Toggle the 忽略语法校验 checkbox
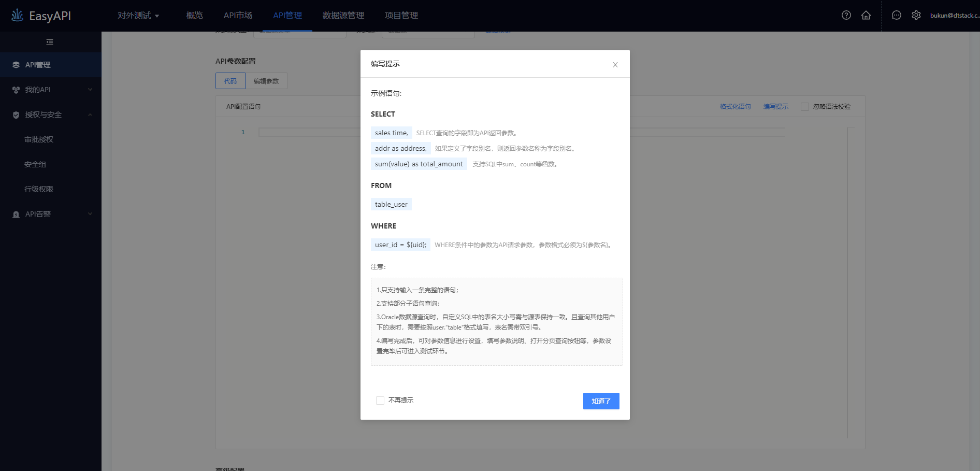This screenshot has height=471, width=980. pos(805,107)
